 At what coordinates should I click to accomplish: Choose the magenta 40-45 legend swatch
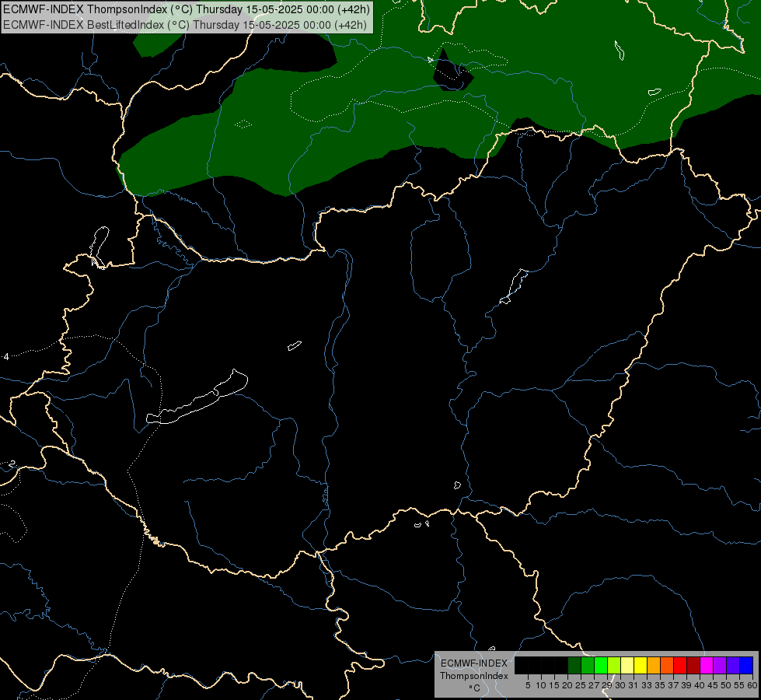click(707, 665)
